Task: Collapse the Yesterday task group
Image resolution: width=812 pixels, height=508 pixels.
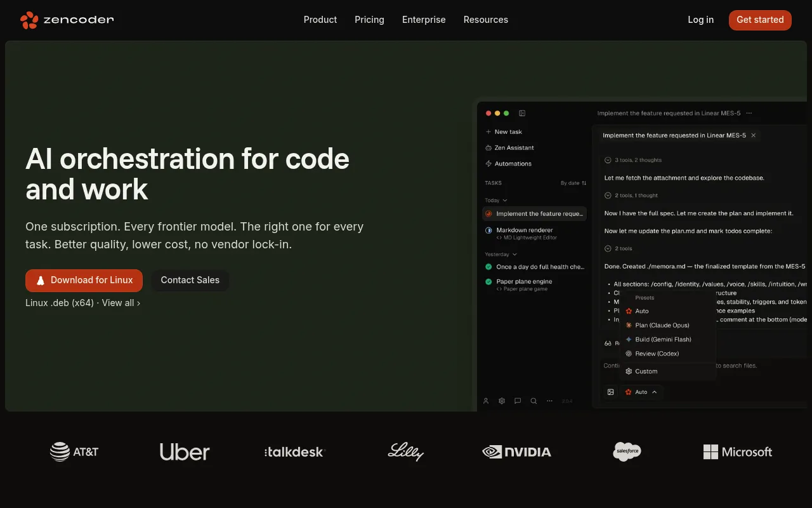Action: [501, 254]
